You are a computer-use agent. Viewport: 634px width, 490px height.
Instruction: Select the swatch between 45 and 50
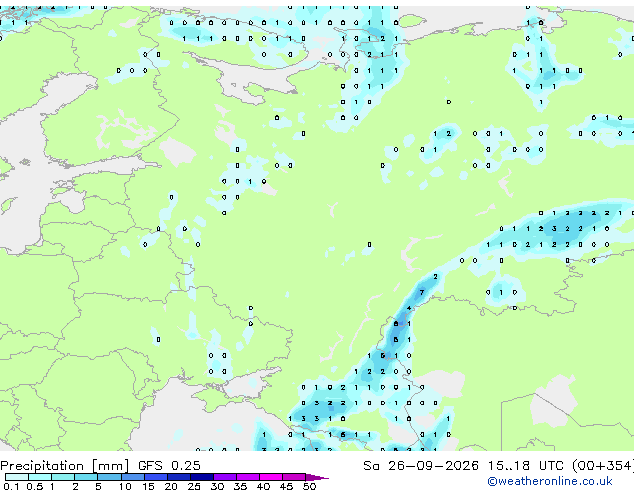294,477
